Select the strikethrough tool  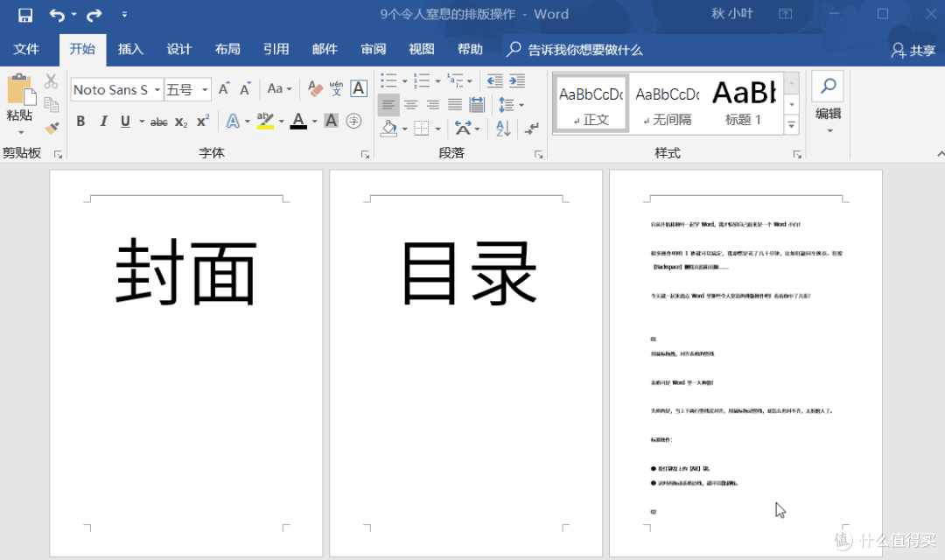tap(158, 122)
